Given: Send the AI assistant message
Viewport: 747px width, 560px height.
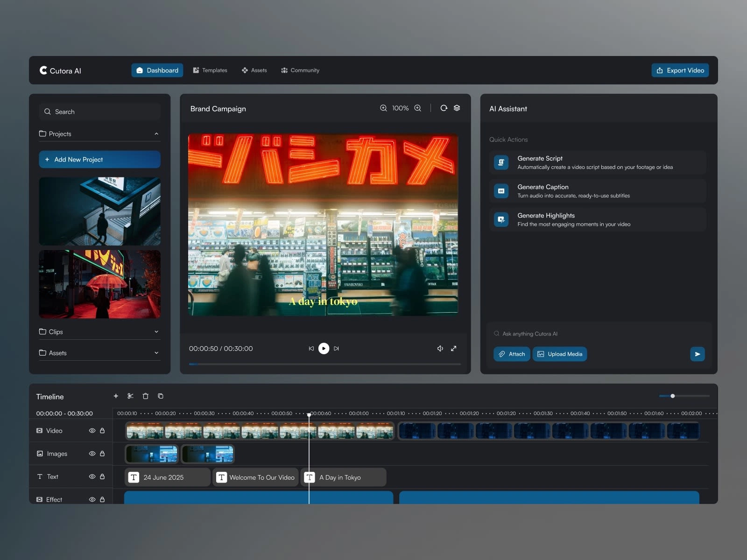Looking at the screenshot, I should 697,354.
